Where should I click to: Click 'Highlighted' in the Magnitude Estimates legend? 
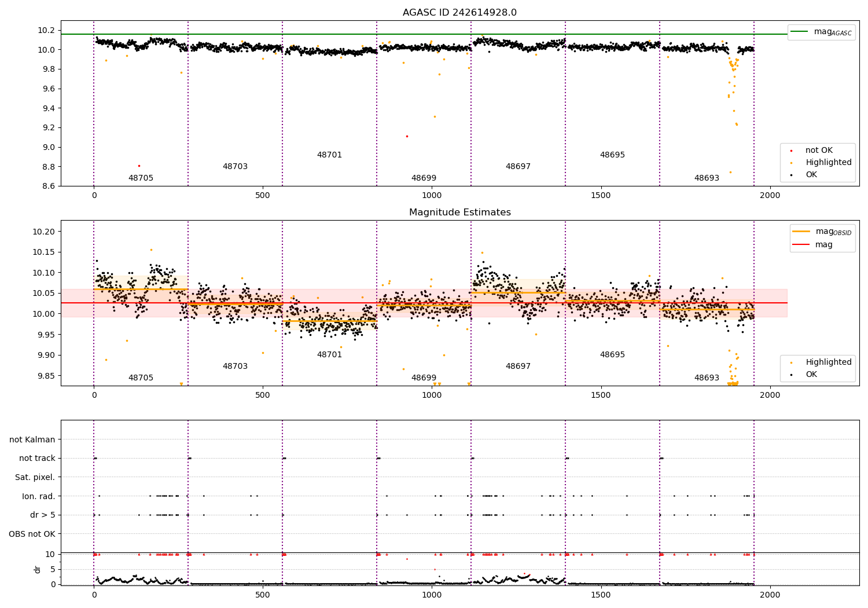coord(821,362)
